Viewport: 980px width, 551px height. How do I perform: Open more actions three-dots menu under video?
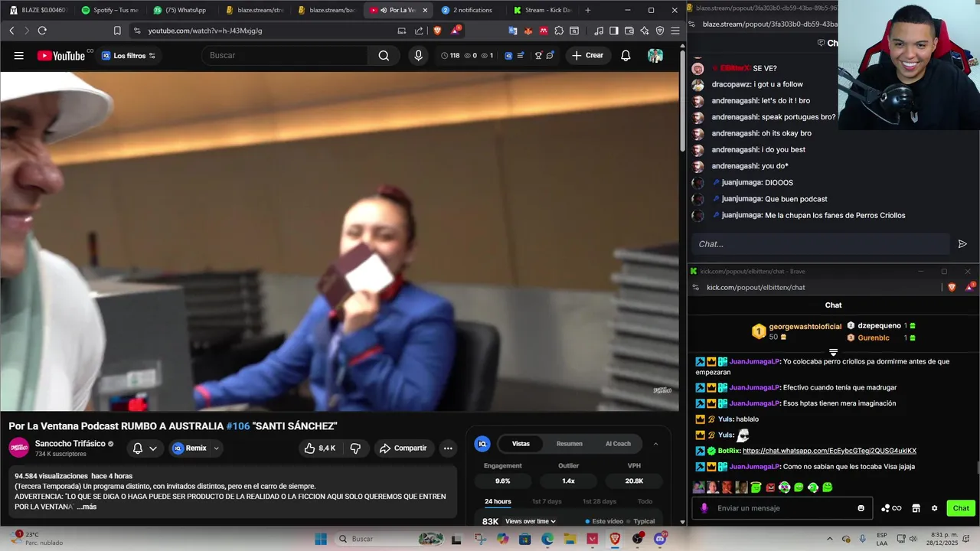point(448,448)
